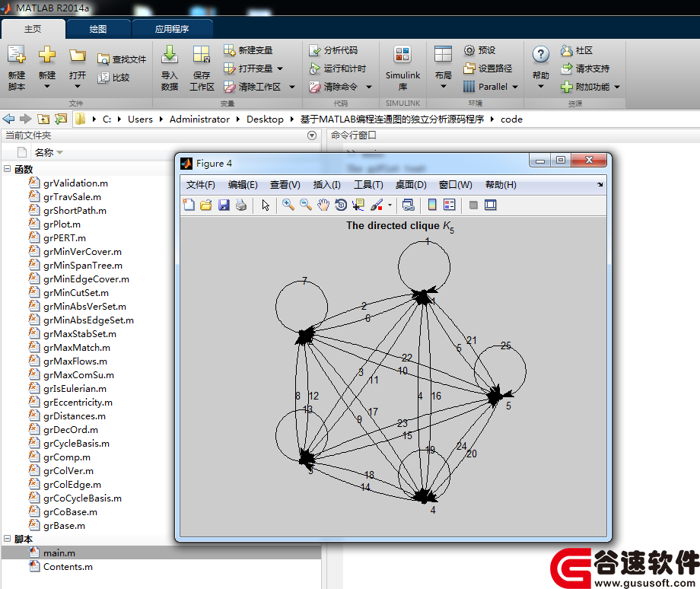Click 运行和计时 (Run and Time) icon
Screen dimensions: 700x589
(x=315, y=68)
